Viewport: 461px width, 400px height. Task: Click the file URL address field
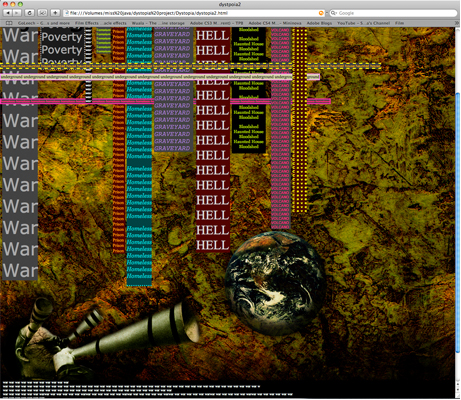pyautogui.click(x=193, y=13)
